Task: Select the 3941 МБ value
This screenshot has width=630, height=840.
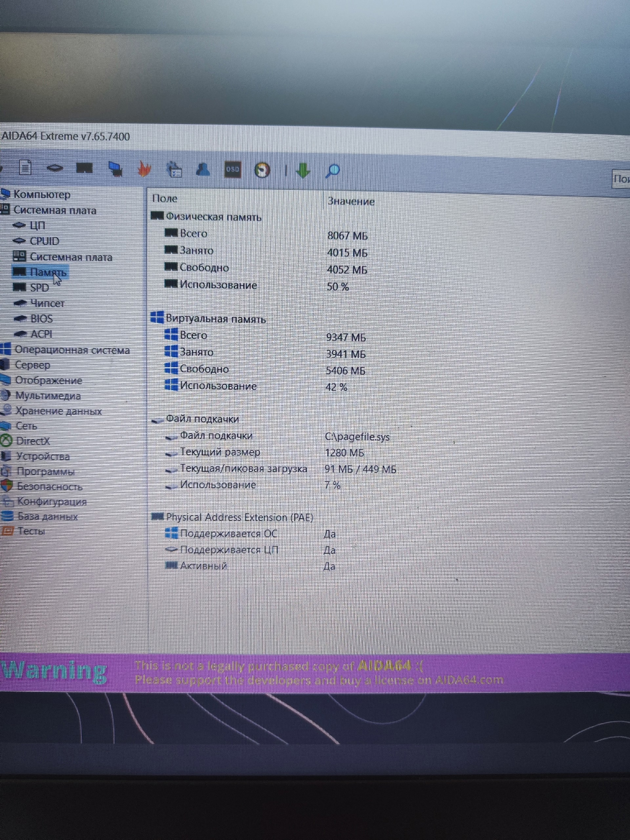Action: click(346, 354)
